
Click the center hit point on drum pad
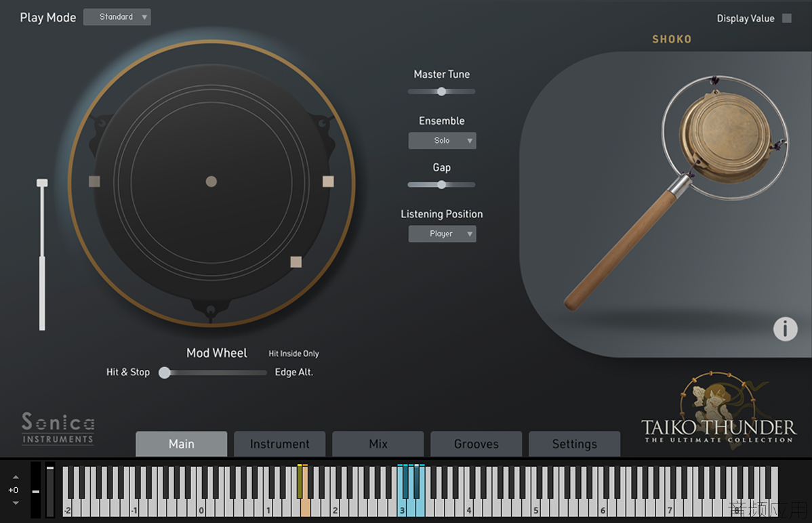click(211, 182)
